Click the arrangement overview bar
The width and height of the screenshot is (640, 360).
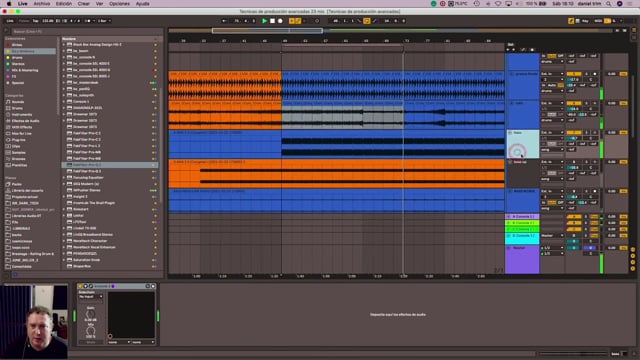tap(392, 31)
